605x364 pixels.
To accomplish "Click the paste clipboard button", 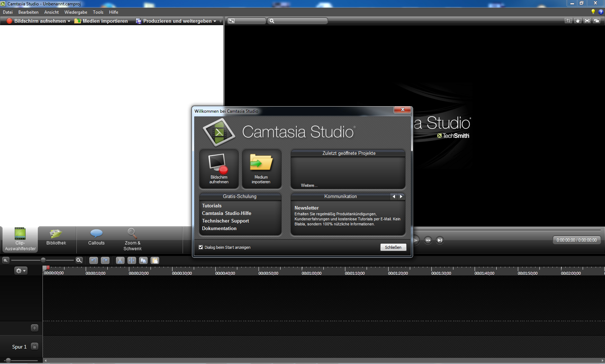I will coord(155,260).
